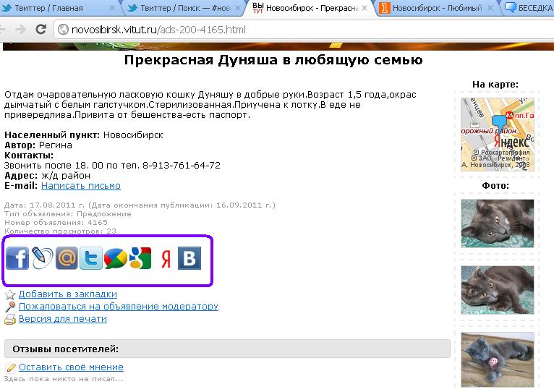The image size is (554, 392).
Task: Click the Написать письмо email link
Action: click(81, 186)
